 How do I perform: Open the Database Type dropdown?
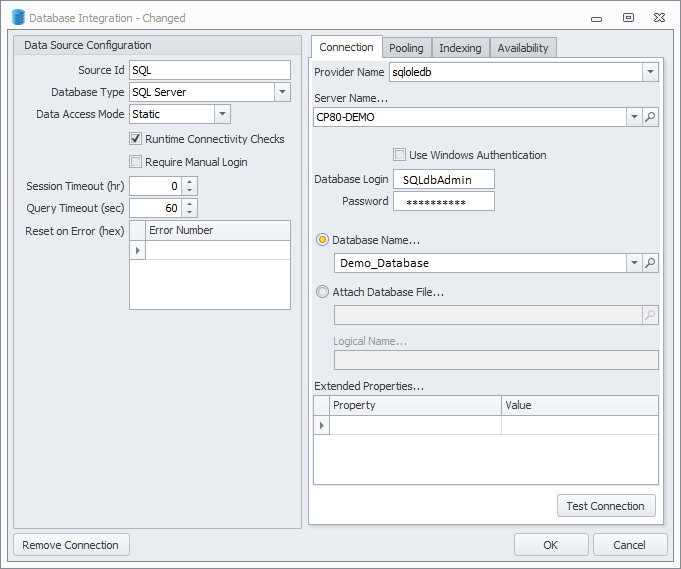click(282, 92)
